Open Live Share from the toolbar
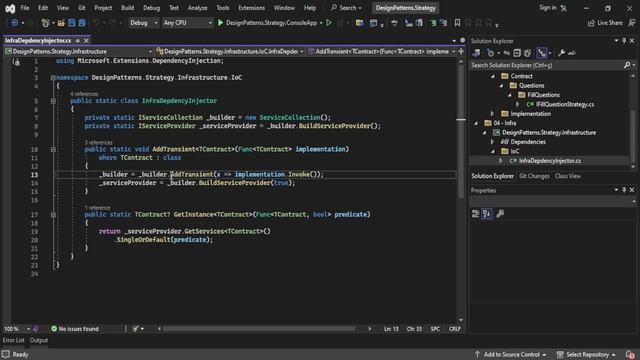Screen dimensions: 640x360 click(x=605, y=23)
